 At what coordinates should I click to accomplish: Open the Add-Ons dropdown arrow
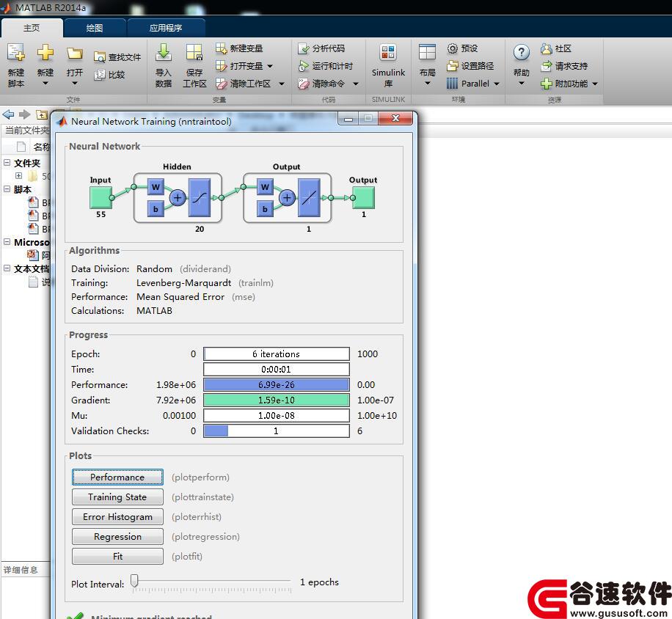point(595,84)
